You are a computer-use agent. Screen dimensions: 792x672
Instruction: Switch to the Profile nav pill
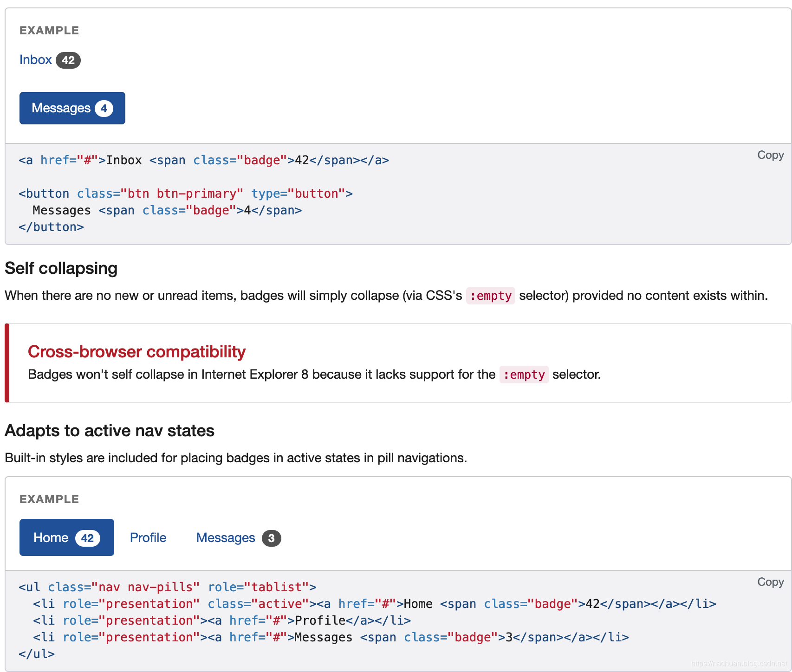(x=148, y=537)
